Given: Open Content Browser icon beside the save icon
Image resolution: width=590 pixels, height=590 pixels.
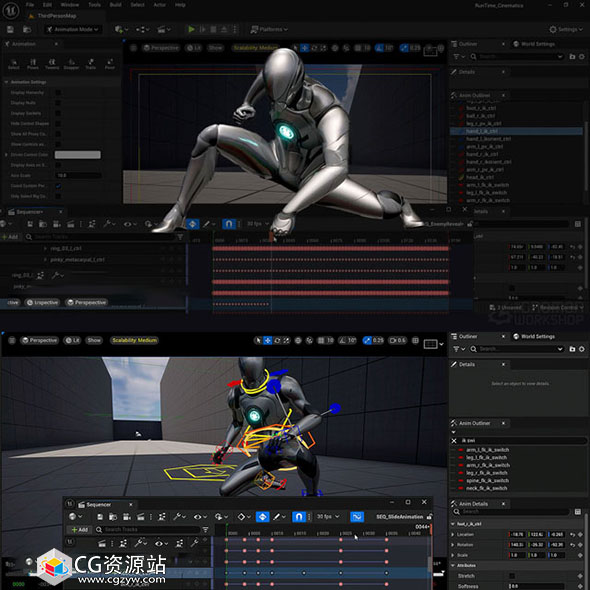Looking at the screenshot, I should coord(27,29).
